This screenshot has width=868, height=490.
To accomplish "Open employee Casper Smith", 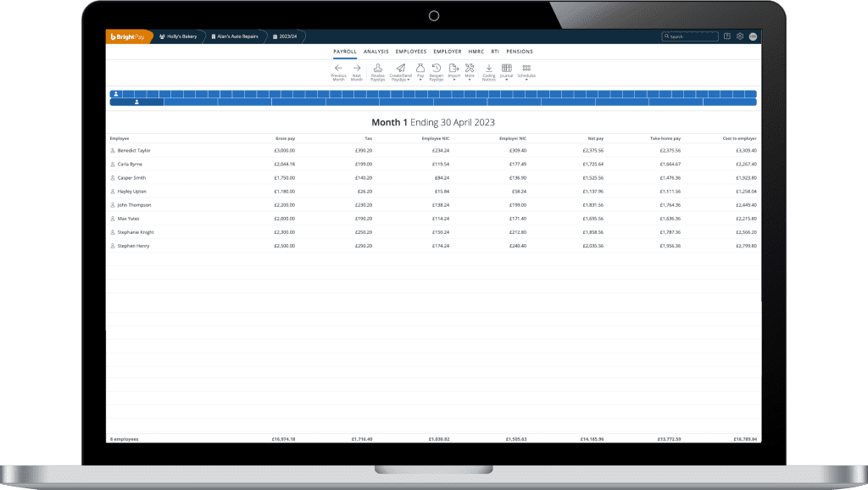I will point(131,178).
